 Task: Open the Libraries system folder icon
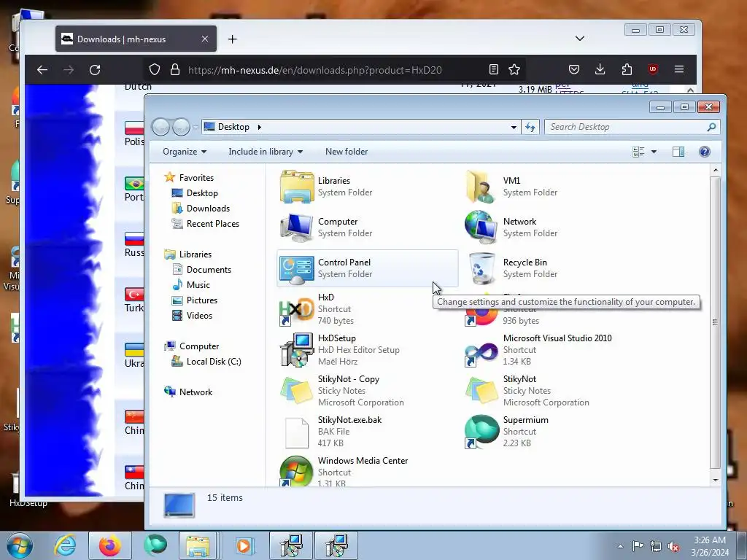[296, 187]
